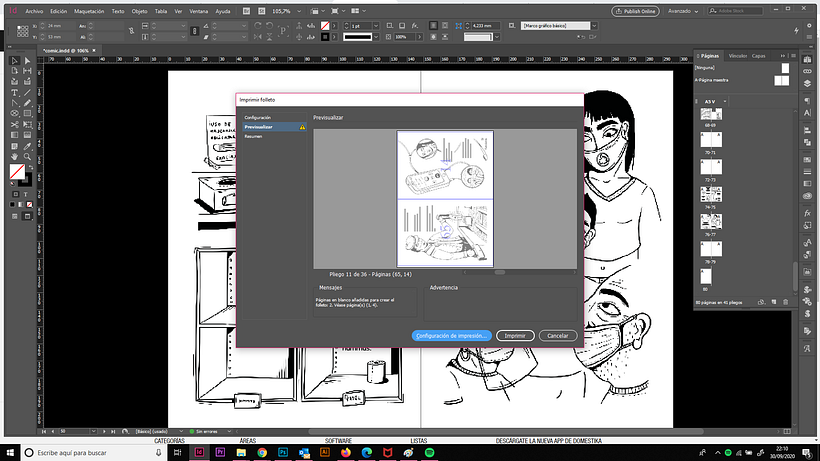
Task: Open the A3 V page size dropdown
Action: 725,101
